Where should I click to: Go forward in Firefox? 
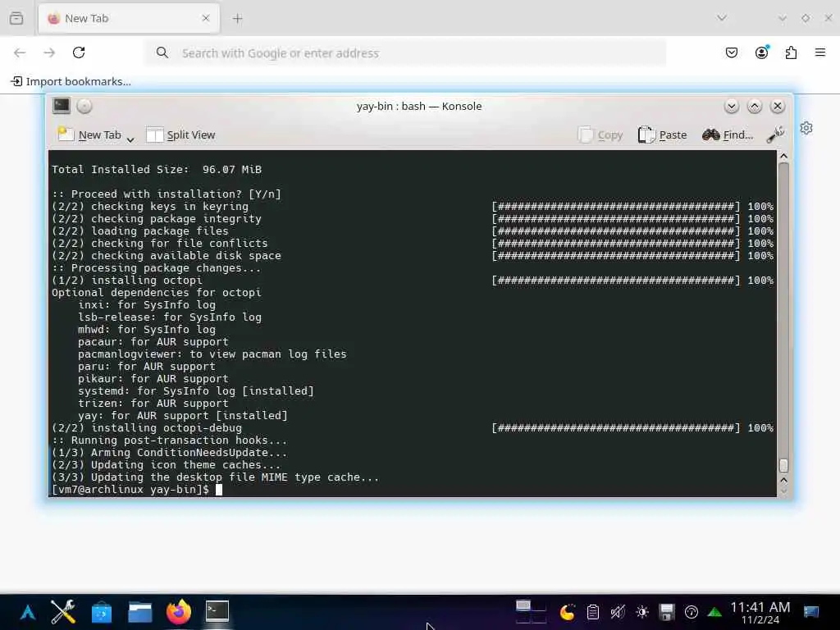tap(49, 52)
